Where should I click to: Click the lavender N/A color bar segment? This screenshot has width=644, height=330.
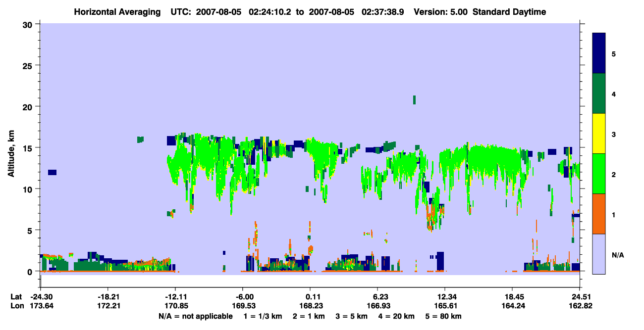coord(599,253)
